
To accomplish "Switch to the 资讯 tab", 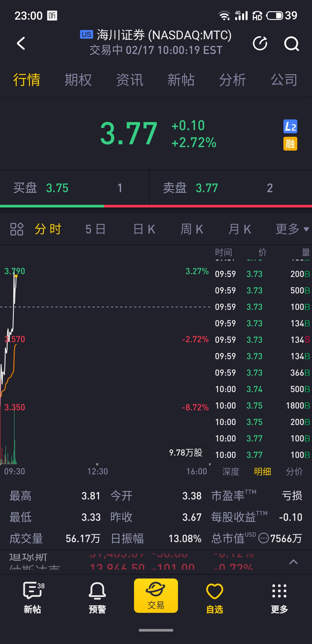I will pos(130,80).
